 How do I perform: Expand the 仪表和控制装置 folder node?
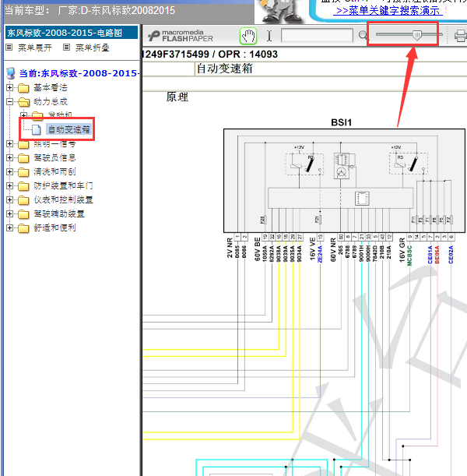(9, 199)
